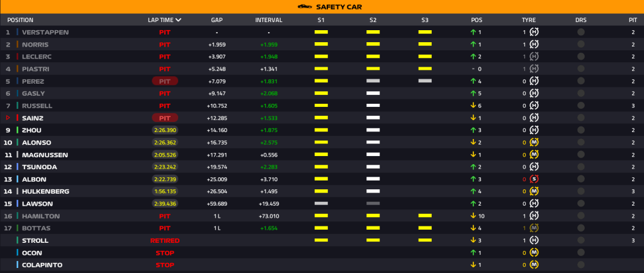Viewport: 644px width, 273px height.
Task: Click Lawson's lap time 2:39.436
Action: (165, 204)
